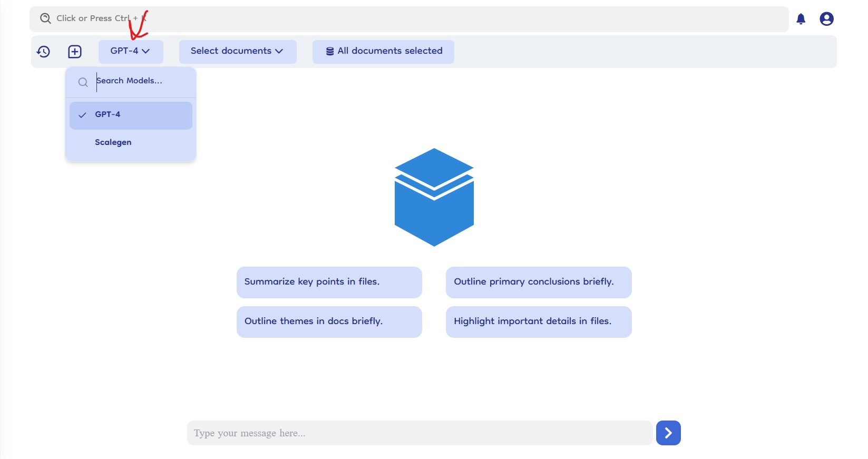Collapse the GPT-4 model dropdown
868x459 pixels.
(130, 51)
